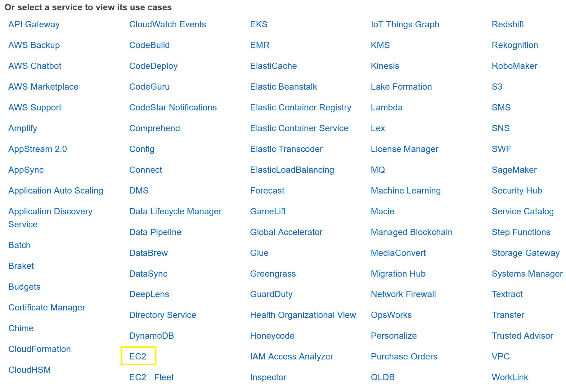Choose IoT Things Graph
This screenshot has height=392, width=566.
(405, 24)
